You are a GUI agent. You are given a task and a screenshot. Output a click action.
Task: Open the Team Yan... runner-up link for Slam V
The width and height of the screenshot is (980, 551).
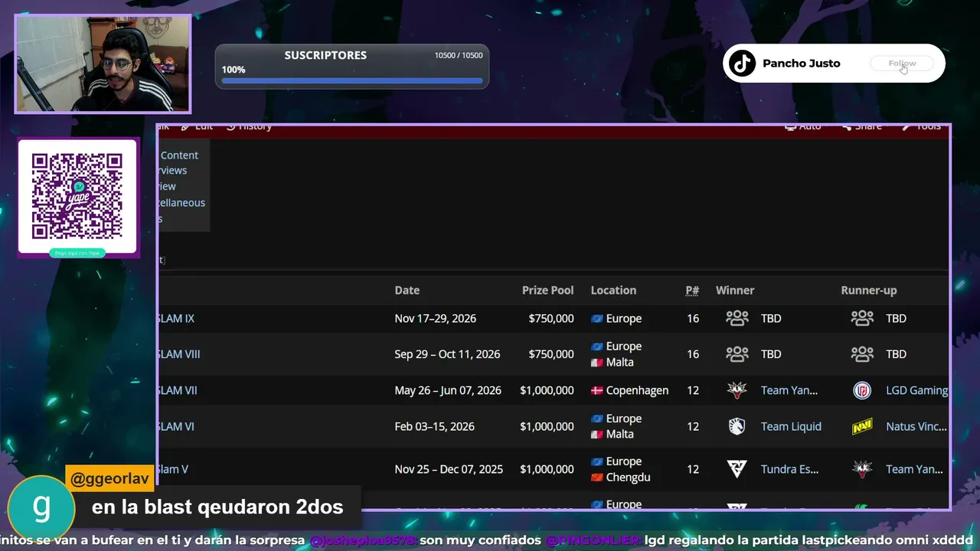(914, 469)
